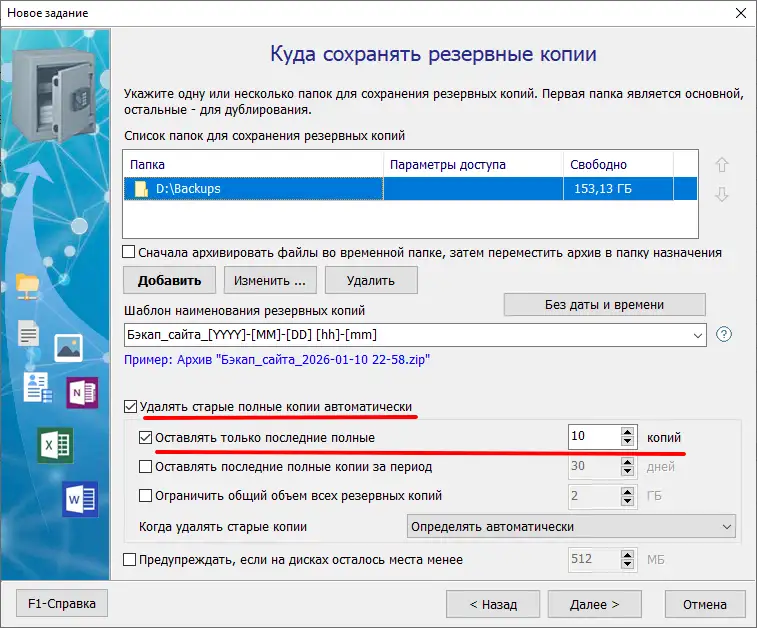
Task: Increase the free space warning in МБ
Action: pos(627,555)
